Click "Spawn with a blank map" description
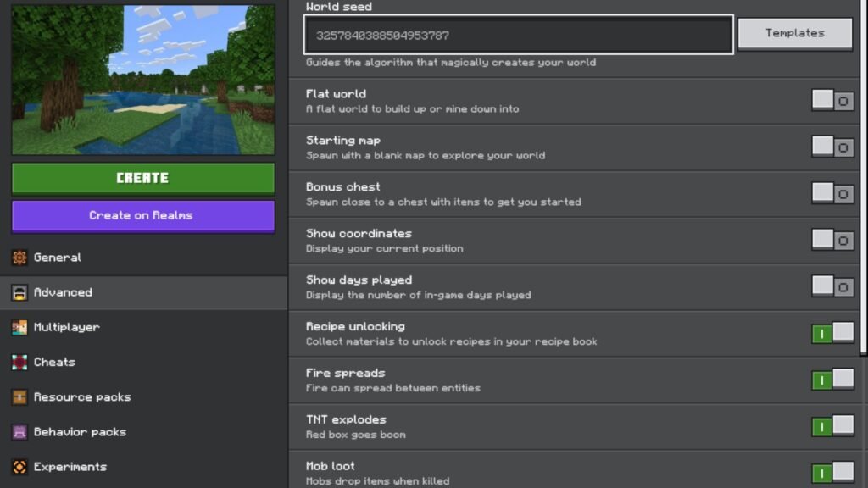 tap(426, 156)
